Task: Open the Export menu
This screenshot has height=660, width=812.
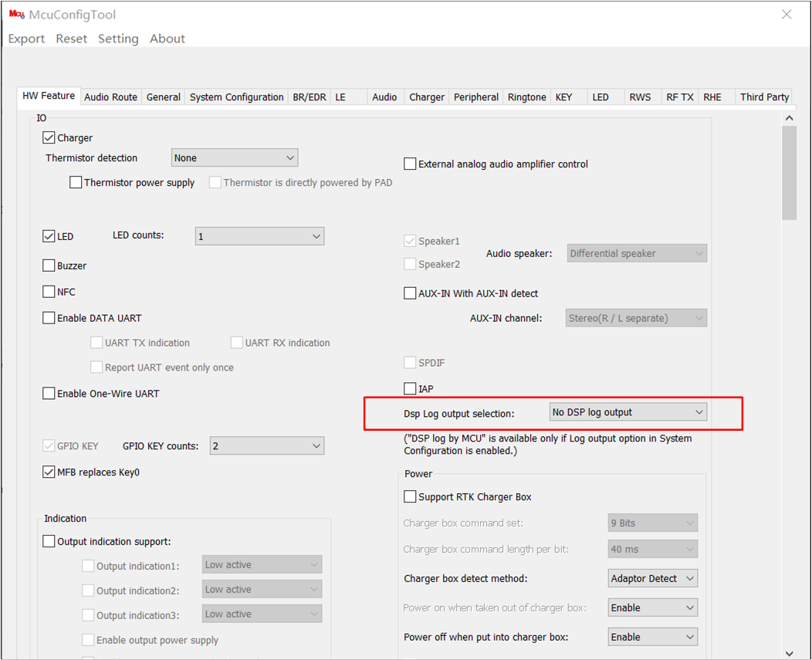Action: point(26,39)
